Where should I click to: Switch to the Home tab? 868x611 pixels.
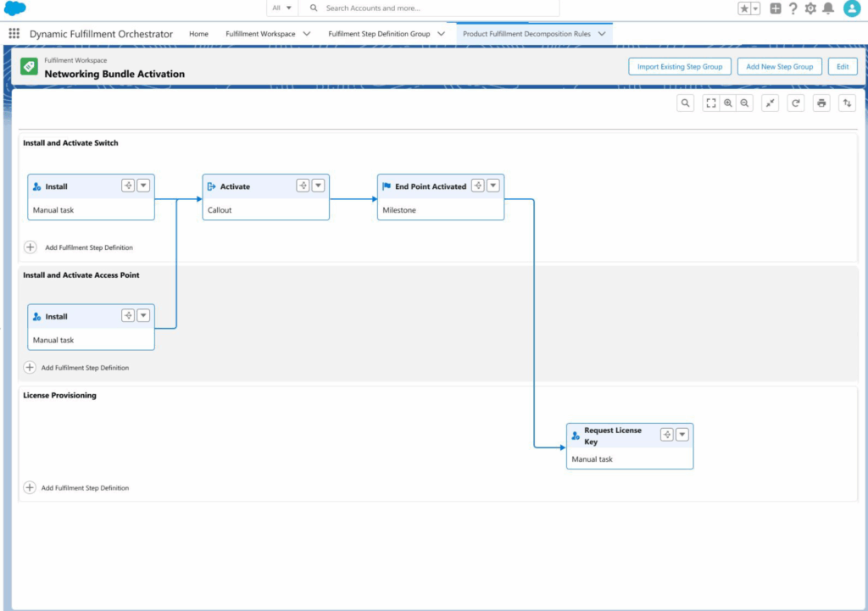(198, 34)
